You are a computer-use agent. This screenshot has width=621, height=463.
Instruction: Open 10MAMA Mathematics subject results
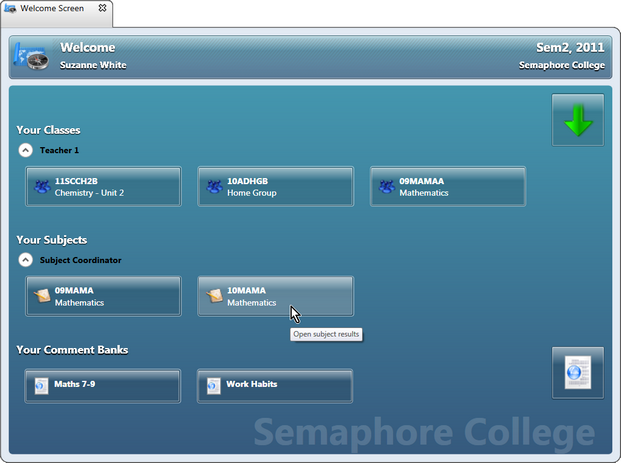click(276, 296)
